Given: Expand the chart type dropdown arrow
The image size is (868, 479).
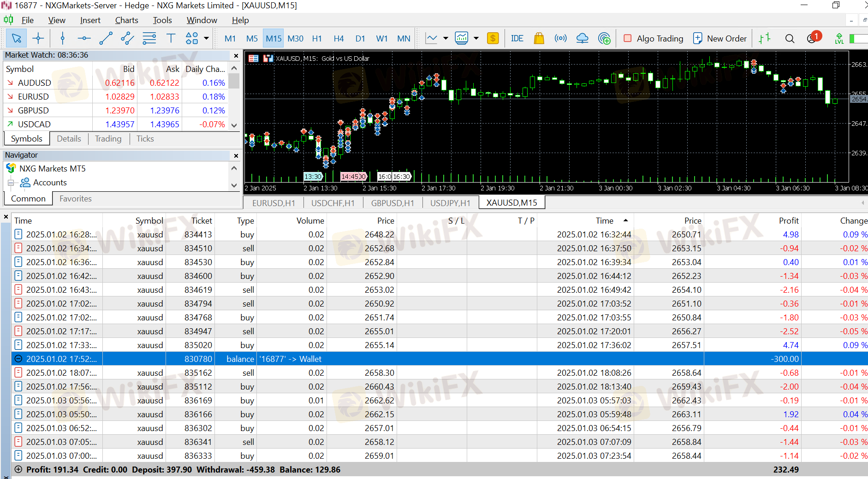Looking at the screenshot, I should click(x=446, y=38).
